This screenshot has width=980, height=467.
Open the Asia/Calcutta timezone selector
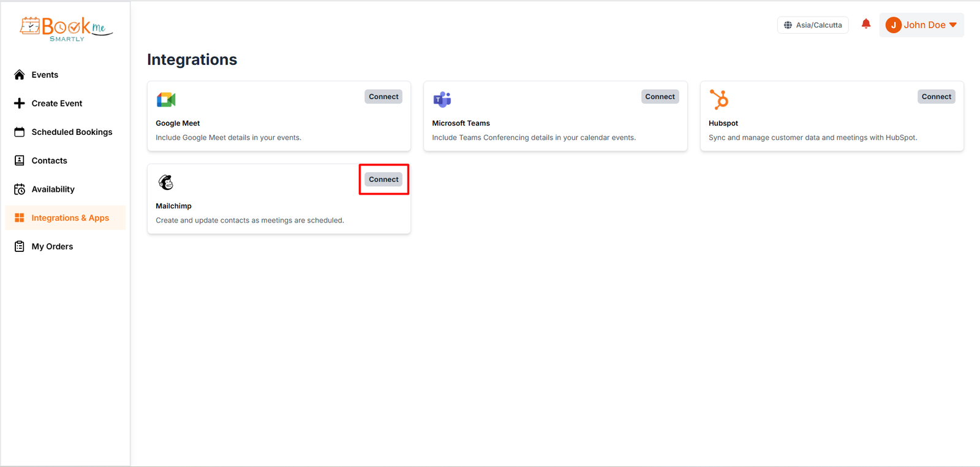coord(813,25)
